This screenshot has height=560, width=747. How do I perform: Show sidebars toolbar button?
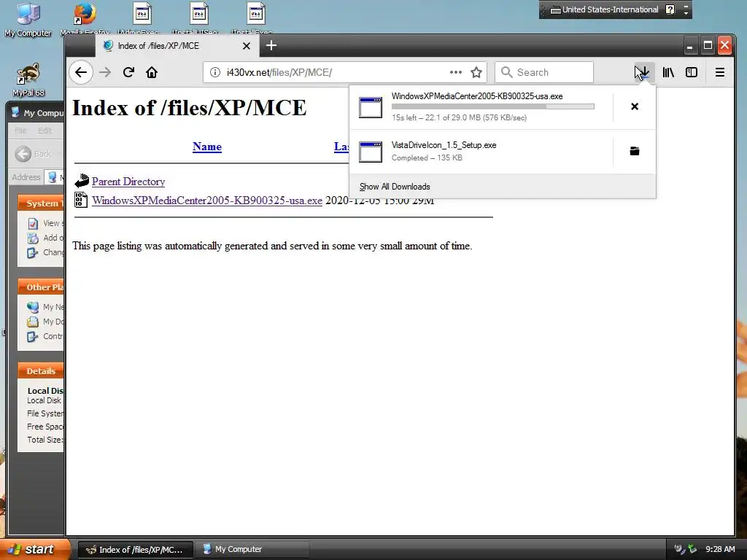click(692, 72)
